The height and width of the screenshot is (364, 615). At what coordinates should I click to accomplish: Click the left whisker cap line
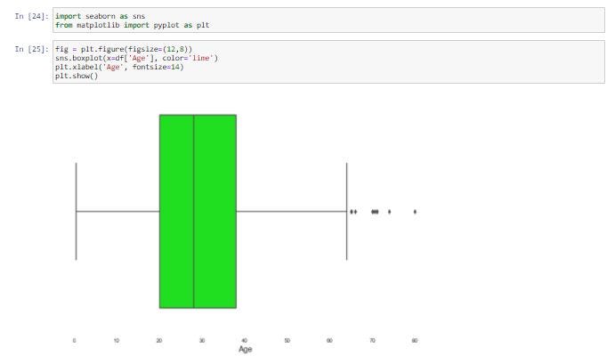pyautogui.click(x=76, y=212)
